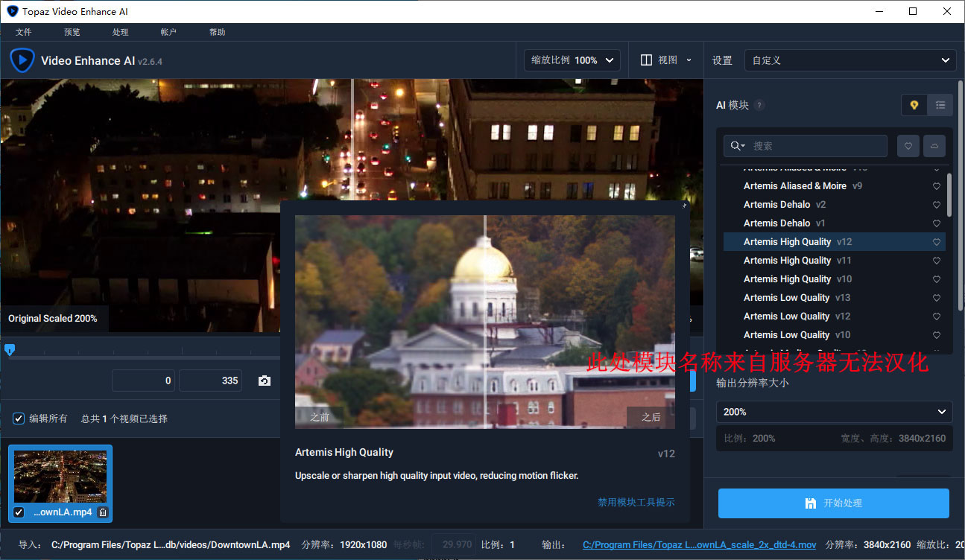Image resolution: width=965 pixels, height=560 pixels.
Task: Filter models by favorites heart button
Action: tap(908, 146)
